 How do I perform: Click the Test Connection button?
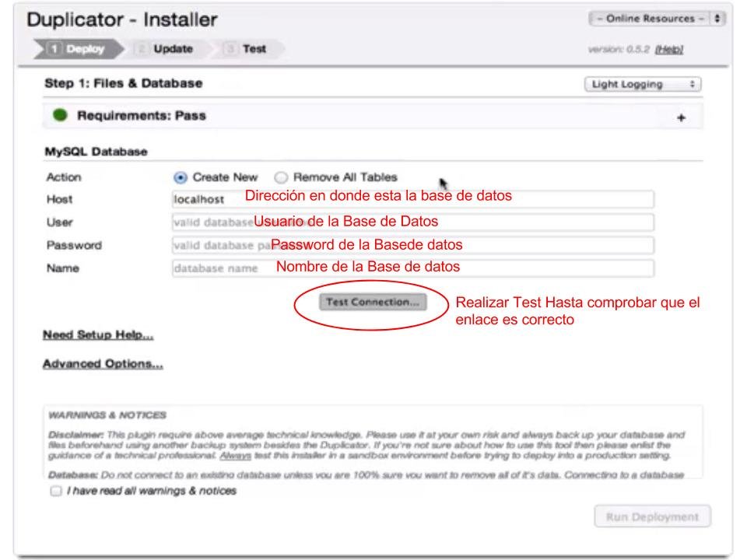pos(373,302)
